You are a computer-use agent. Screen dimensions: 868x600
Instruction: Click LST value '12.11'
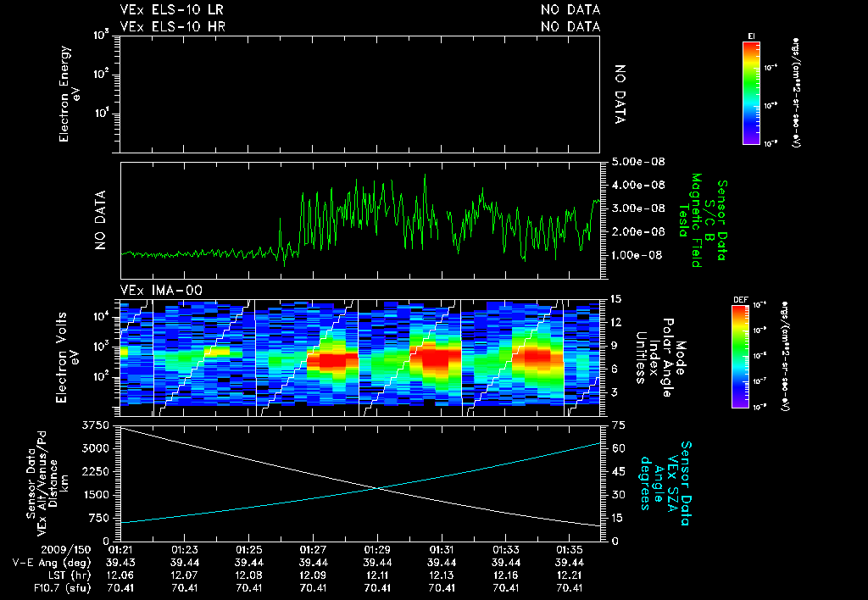pos(377,575)
